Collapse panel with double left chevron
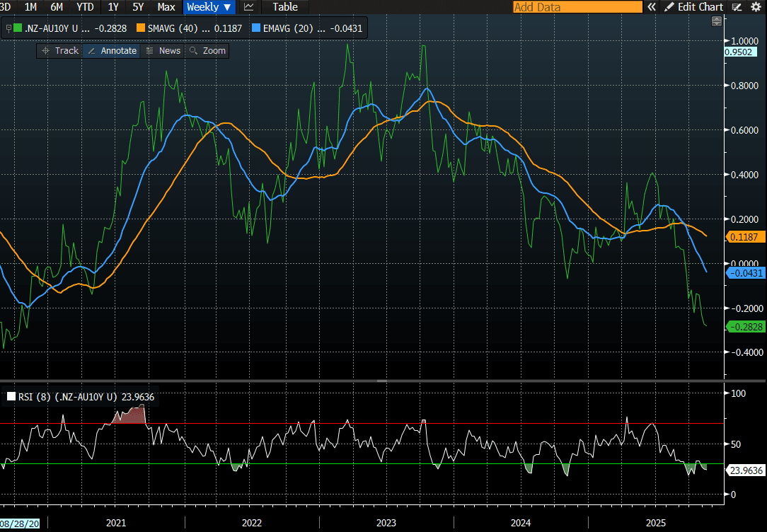767x532 pixels. click(x=651, y=7)
